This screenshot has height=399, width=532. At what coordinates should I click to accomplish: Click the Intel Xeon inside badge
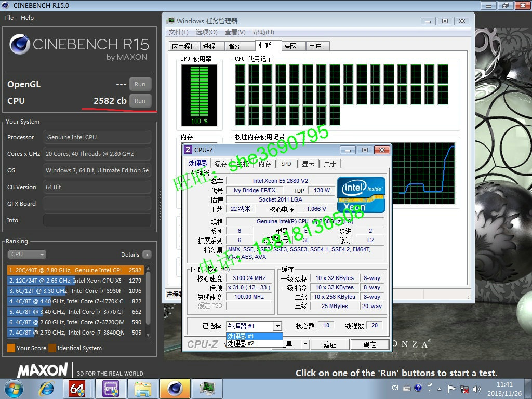pos(362,195)
